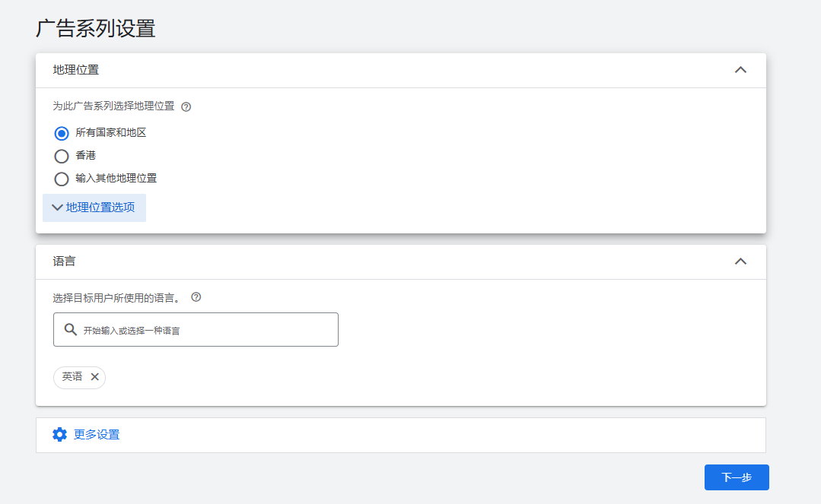Remove the 英语 language chip with X
Image resolution: width=821 pixels, height=504 pixels.
pos(95,377)
